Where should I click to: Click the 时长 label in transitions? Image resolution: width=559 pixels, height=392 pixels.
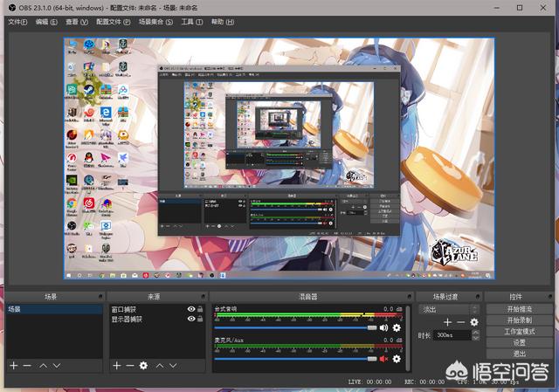[424, 335]
